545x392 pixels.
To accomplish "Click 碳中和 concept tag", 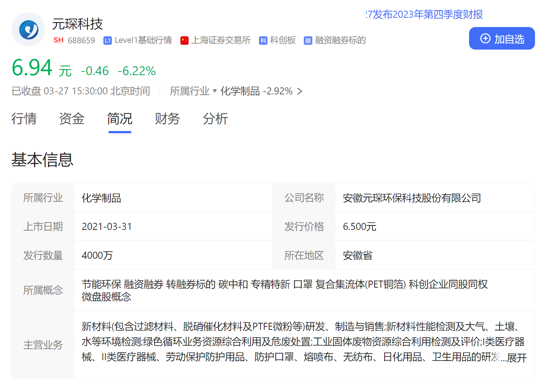I will (233, 284).
